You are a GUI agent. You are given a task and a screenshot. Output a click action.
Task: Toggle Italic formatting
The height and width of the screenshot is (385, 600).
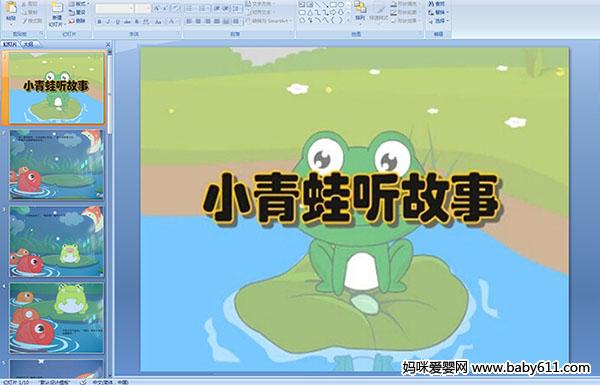click(108, 22)
